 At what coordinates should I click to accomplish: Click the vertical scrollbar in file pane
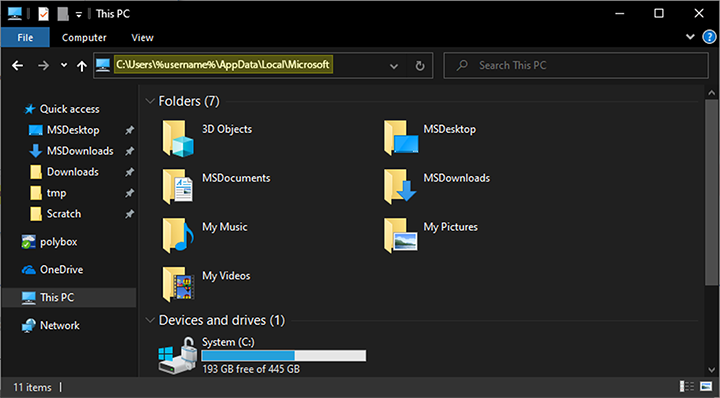pyautogui.click(x=711, y=193)
